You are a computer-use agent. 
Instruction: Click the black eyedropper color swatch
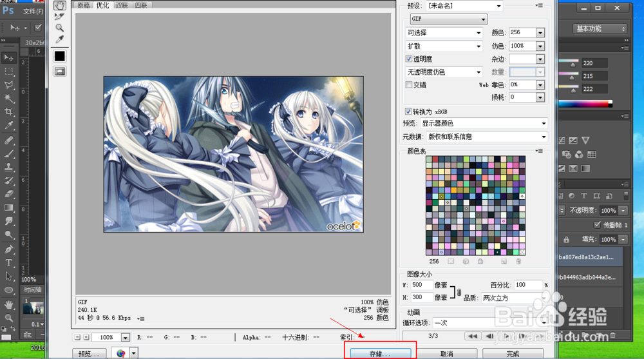pos(59,56)
